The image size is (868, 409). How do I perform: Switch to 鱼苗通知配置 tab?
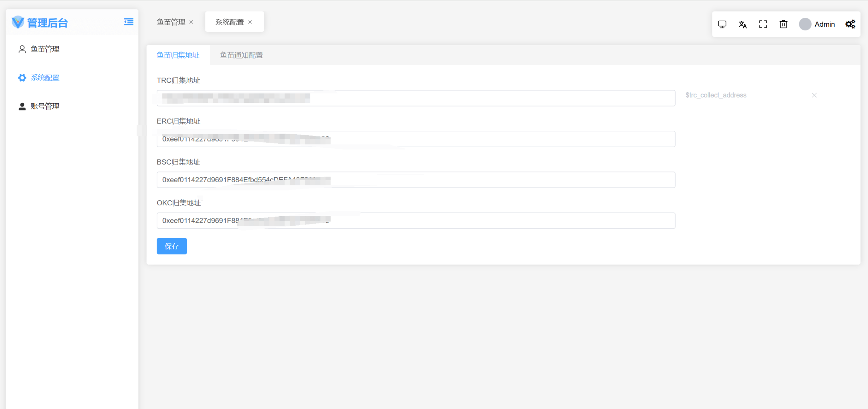point(241,55)
